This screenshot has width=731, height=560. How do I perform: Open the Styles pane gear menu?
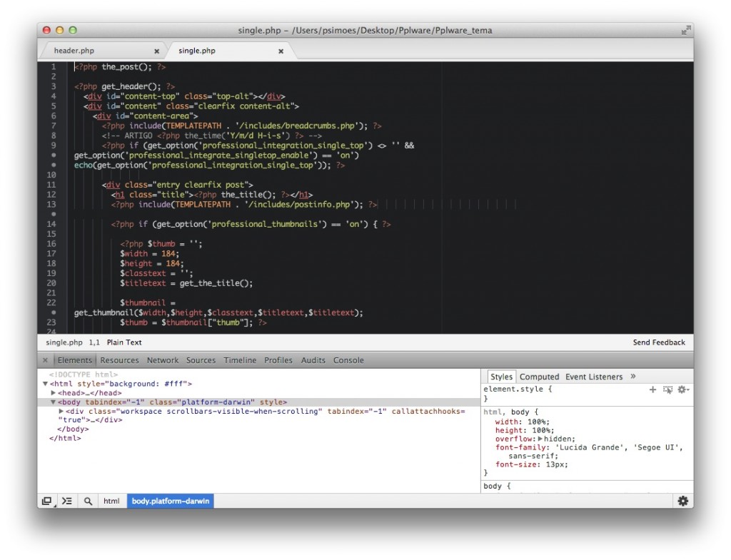pyautogui.click(x=682, y=390)
